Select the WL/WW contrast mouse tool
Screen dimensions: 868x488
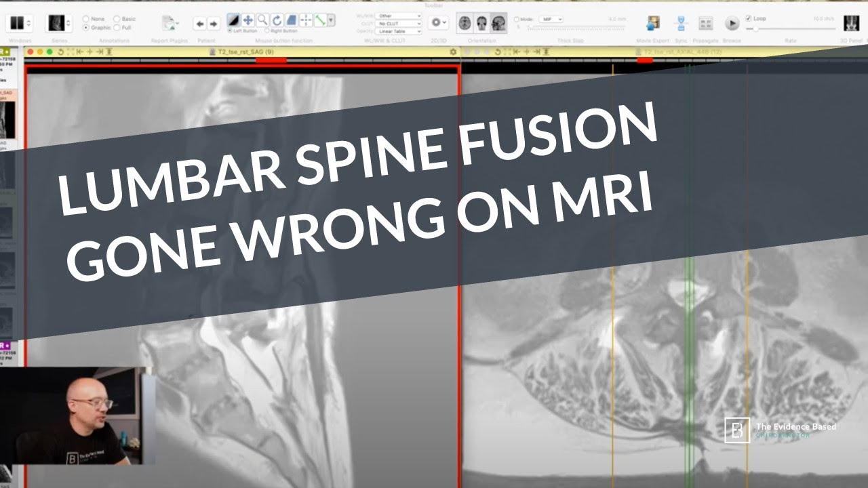pyautogui.click(x=233, y=20)
